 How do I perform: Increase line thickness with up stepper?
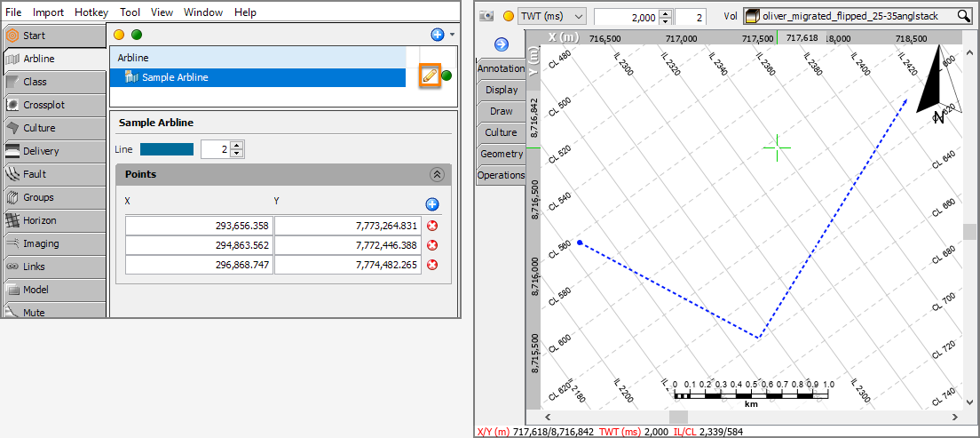pos(237,146)
